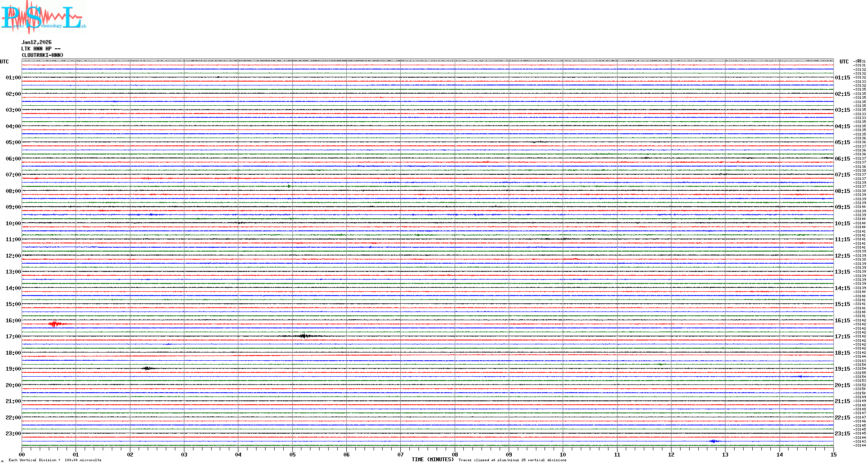Screen dimensions: 868x466
Task: Click the Jan12,2026 date header text
Action: [x=36, y=42]
